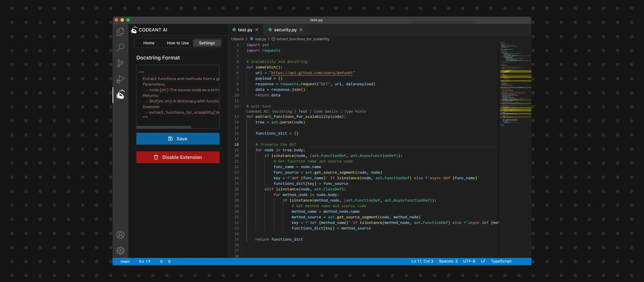Open the api.github.com URL in code
The image size is (644, 282).
[x=312, y=73]
